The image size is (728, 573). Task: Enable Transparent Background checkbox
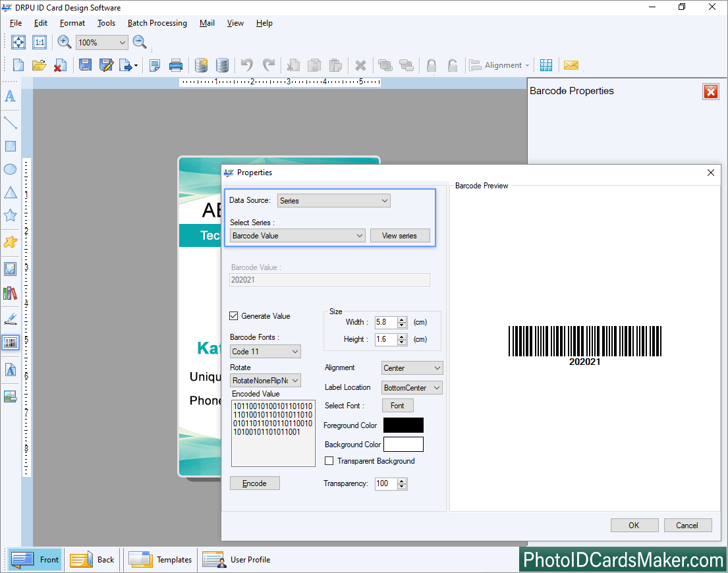pos(329,461)
